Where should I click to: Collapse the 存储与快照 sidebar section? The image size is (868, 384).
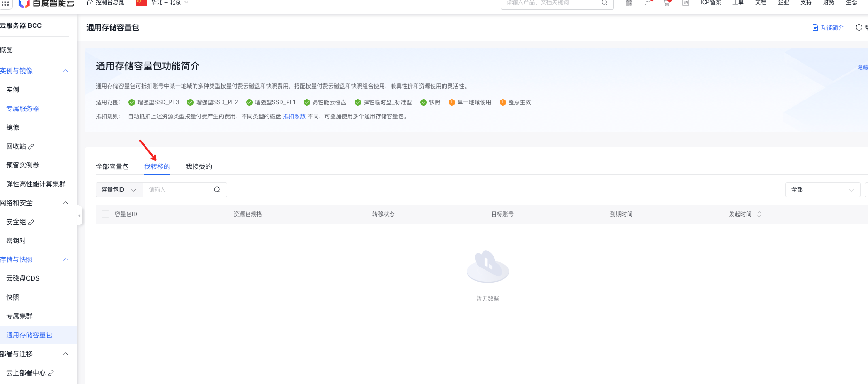pyautogui.click(x=66, y=259)
